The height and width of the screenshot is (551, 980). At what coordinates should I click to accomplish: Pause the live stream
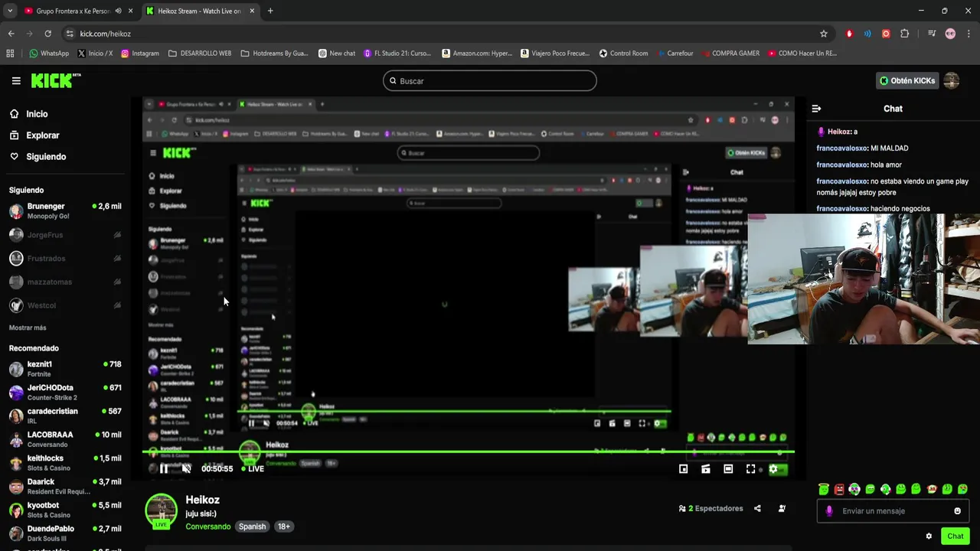point(163,469)
